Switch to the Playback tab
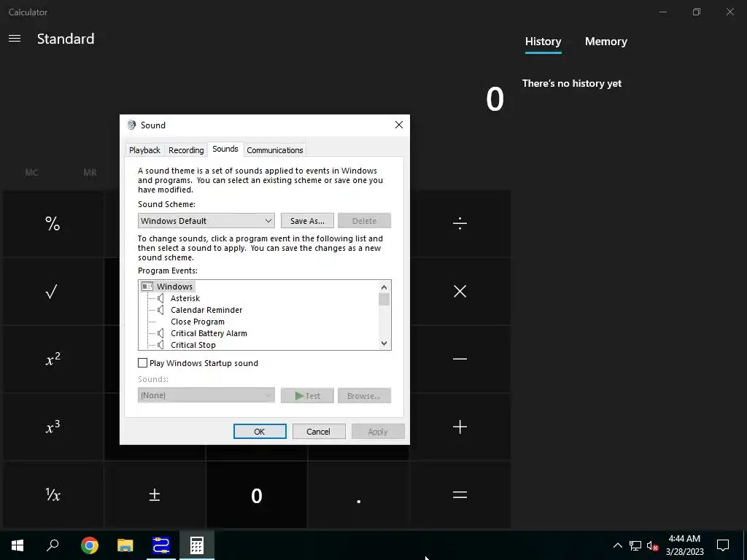 [x=144, y=150]
